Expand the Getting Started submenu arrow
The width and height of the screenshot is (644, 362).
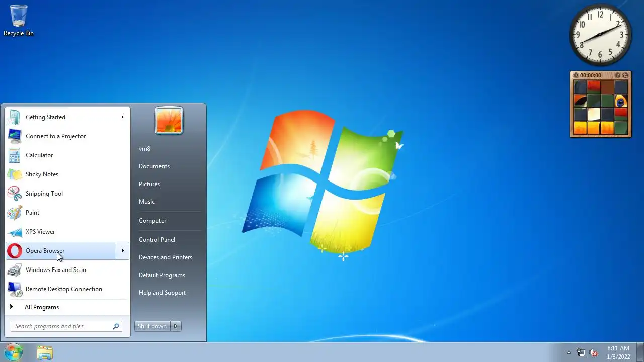click(122, 117)
